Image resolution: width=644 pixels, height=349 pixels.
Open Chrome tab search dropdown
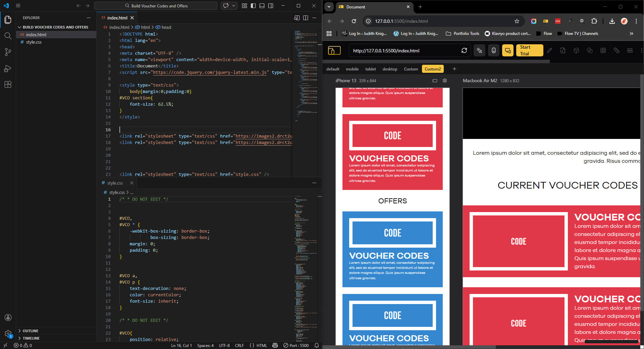pos(329,7)
